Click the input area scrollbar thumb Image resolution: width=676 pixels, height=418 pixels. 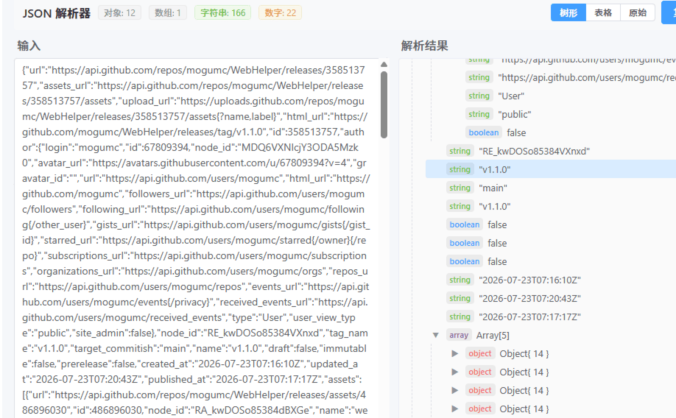click(384, 105)
